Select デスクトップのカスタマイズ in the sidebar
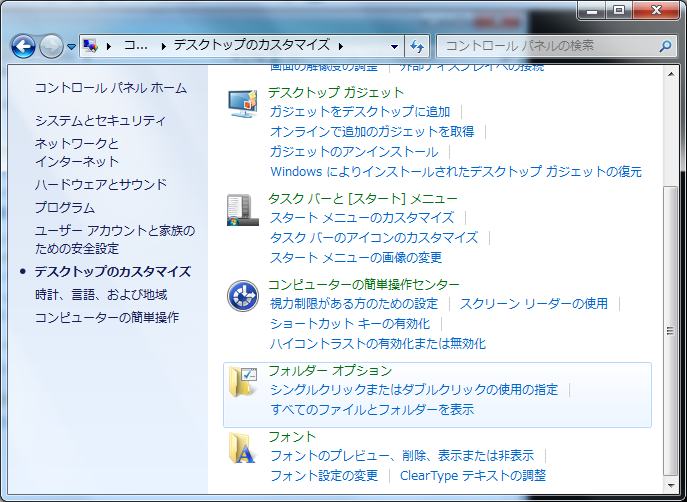The height and width of the screenshot is (502, 687). [x=113, y=272]
